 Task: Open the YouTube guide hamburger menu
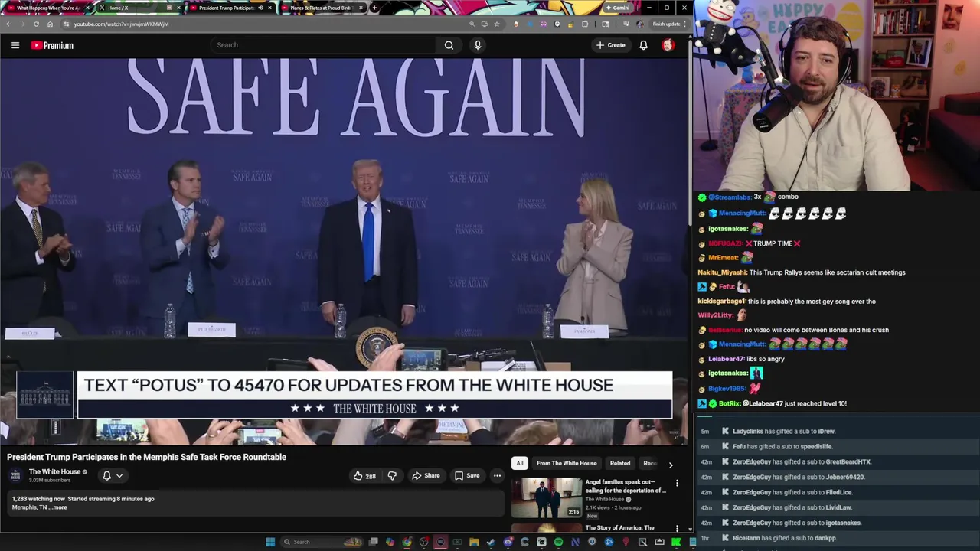tap(15, 45)
